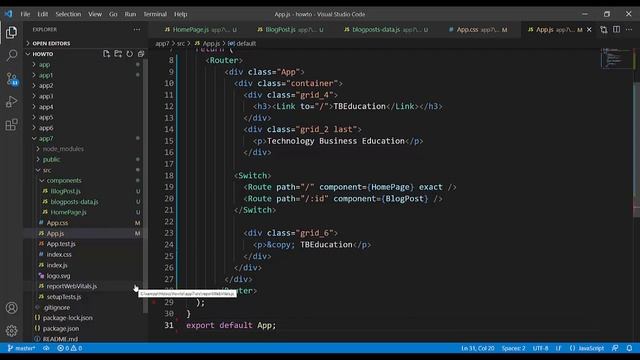This screenshot has height=360, width=640.
Task: Open the Help menu
Action: pyautogui.click(x=180, y=14)
